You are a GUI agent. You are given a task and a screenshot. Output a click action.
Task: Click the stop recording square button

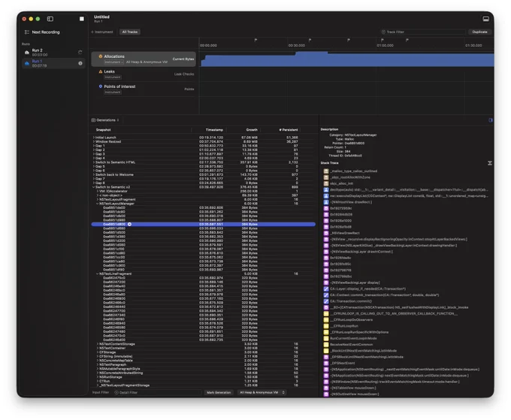[x=82, y=19]
